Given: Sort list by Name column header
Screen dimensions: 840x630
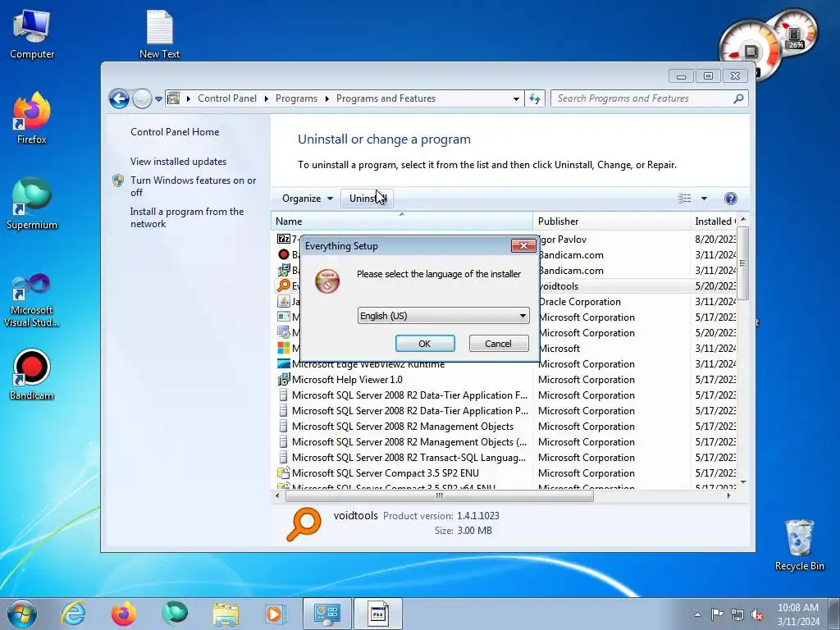Looking at the screenshot, I should coord(402,221).
